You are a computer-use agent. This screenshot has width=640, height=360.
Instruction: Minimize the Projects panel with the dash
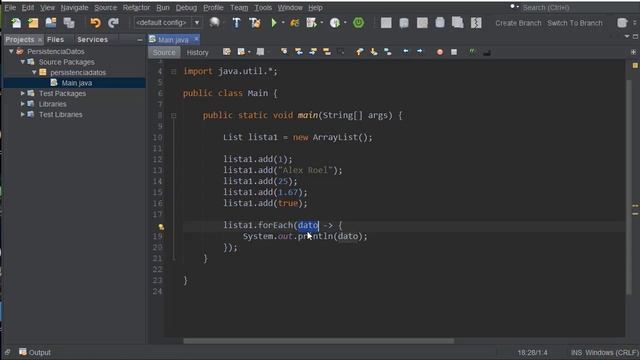pos(140,40)
